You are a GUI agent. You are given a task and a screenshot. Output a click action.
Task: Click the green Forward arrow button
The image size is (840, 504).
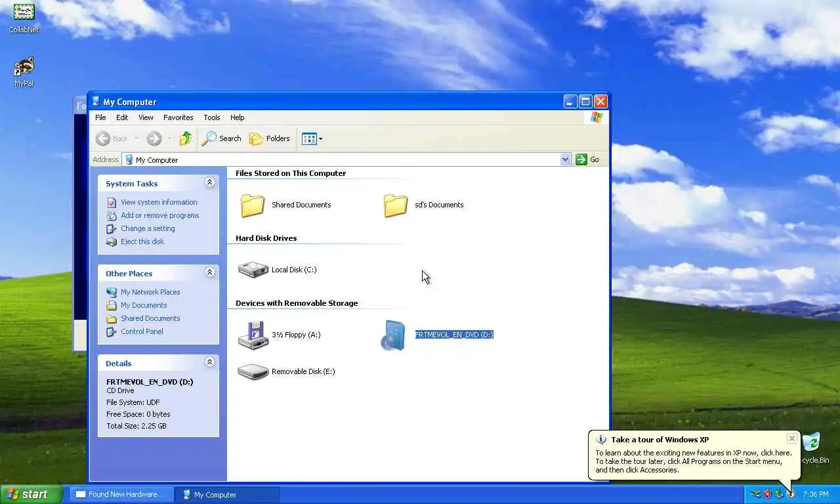coord(154,138)
